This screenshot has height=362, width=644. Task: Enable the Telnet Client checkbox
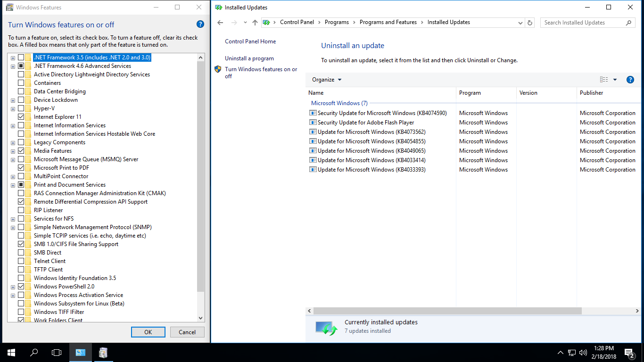point(21,261)
